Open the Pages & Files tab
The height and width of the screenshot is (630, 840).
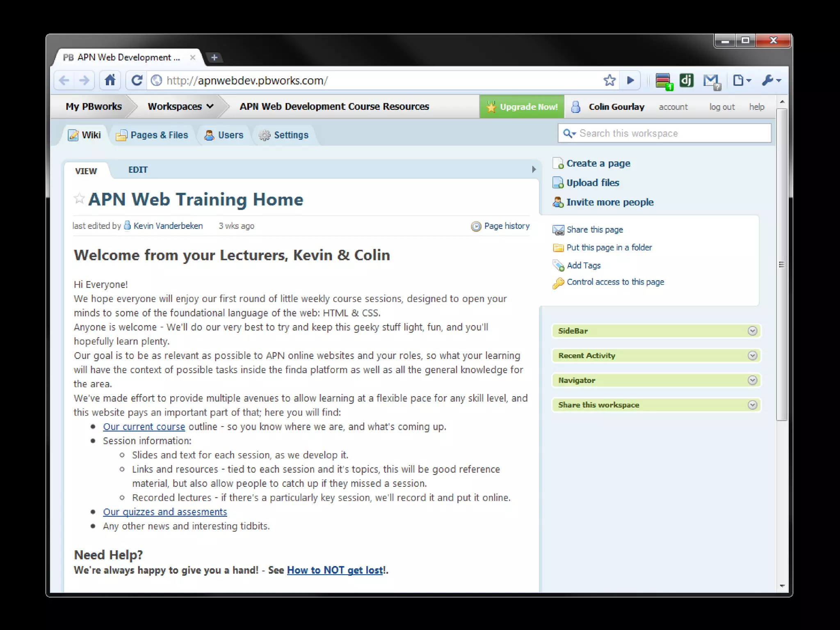point(152,135)
